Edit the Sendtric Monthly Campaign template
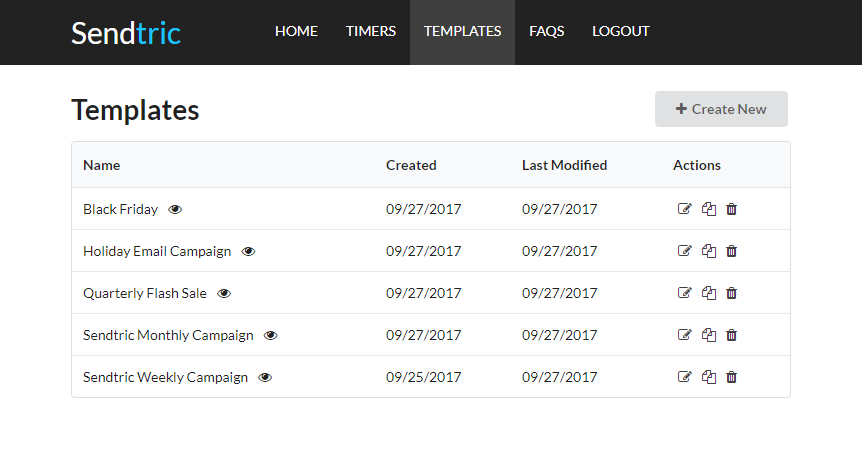The height and width of the screenshot is (463, 862). (x=684, y=335)
